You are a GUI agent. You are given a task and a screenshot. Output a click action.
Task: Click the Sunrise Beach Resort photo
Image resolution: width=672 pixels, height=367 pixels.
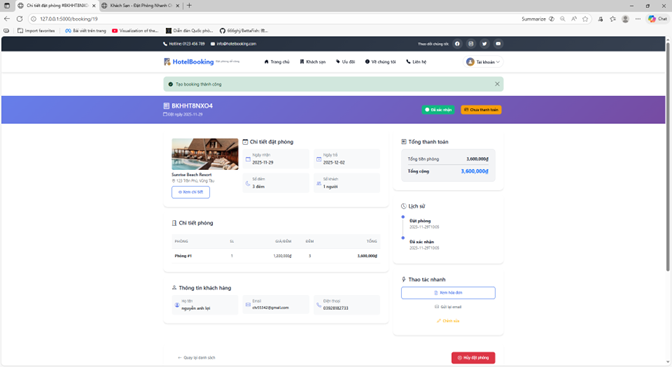pos(205,154)
